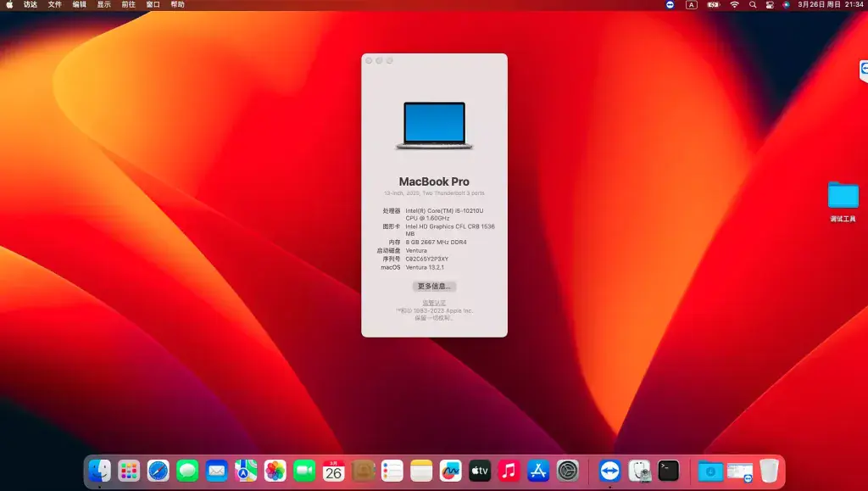This screenshot has width=868, height=491.
Task: Open TeamViewer from the Dock
Action: (x=609, y=471)
